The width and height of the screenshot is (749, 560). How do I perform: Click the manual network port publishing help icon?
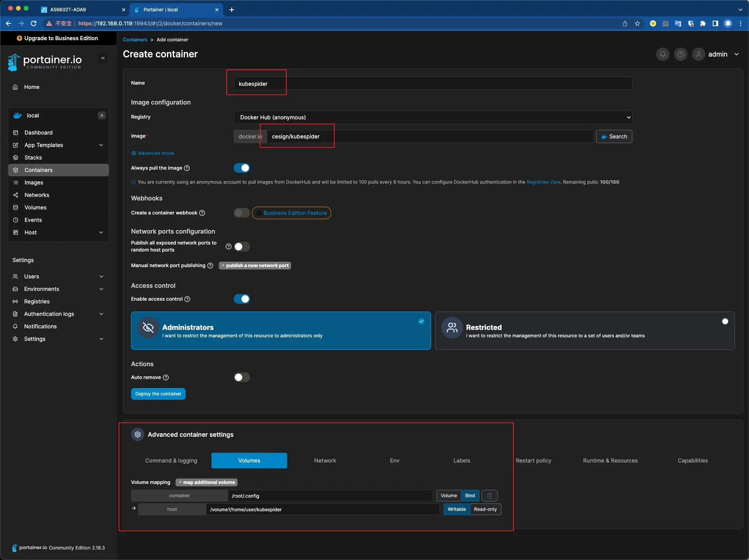click(210, 266)
